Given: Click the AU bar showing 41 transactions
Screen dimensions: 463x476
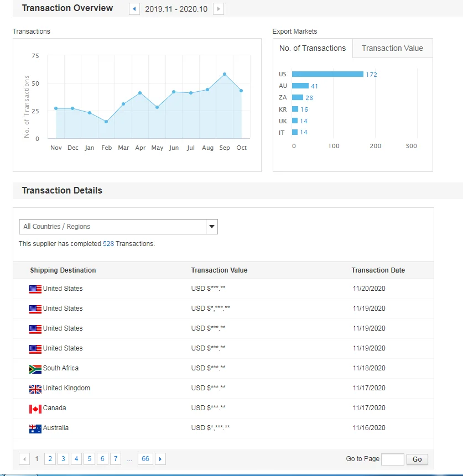Looking at the screenshot, I should (300, 86).
